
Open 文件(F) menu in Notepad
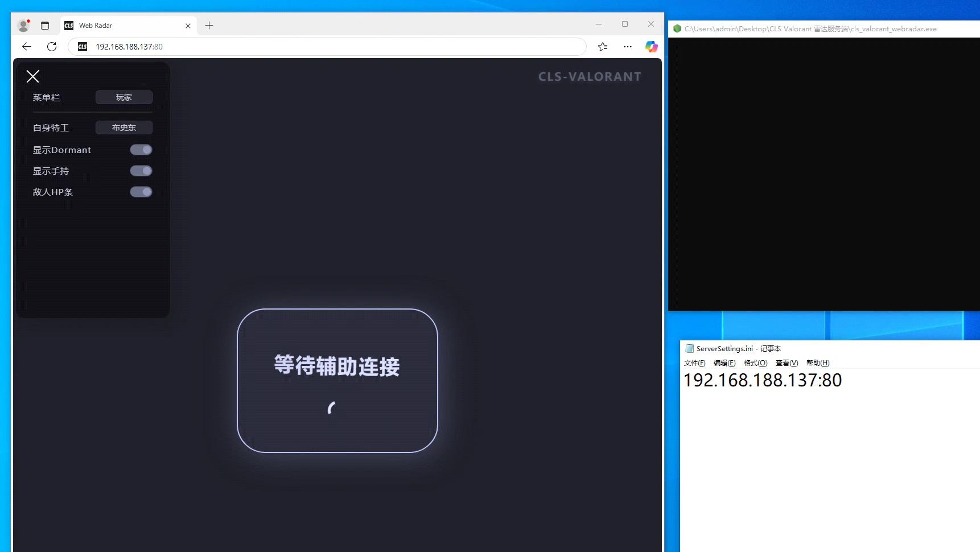(x=695, y=363)
